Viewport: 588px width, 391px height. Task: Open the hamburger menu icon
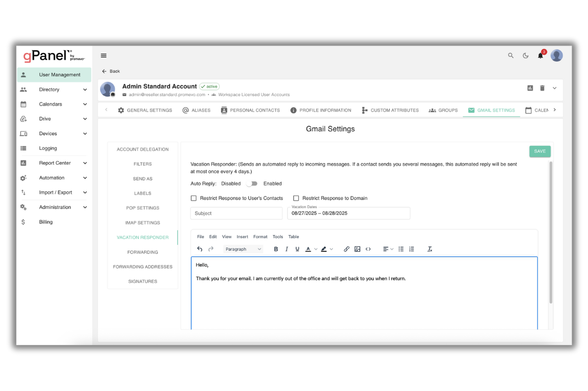(103, 56)
